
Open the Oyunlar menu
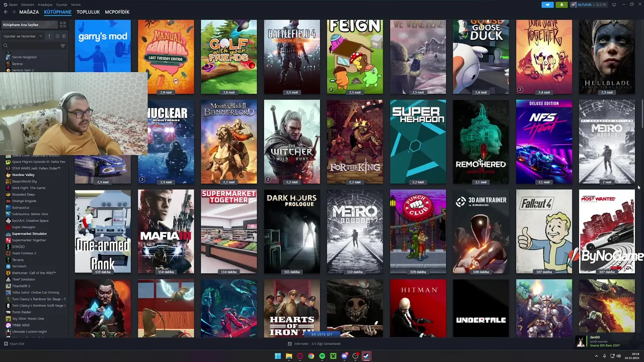(x=61, y=5)
